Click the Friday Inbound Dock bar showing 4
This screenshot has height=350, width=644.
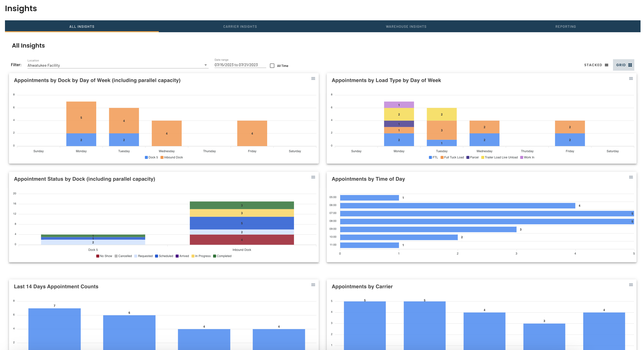point(252,133)
